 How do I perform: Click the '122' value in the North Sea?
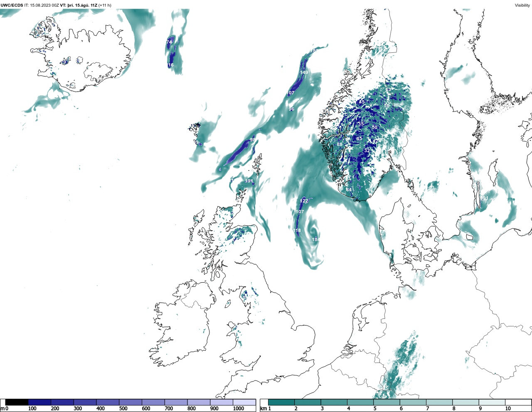point(304,201)
